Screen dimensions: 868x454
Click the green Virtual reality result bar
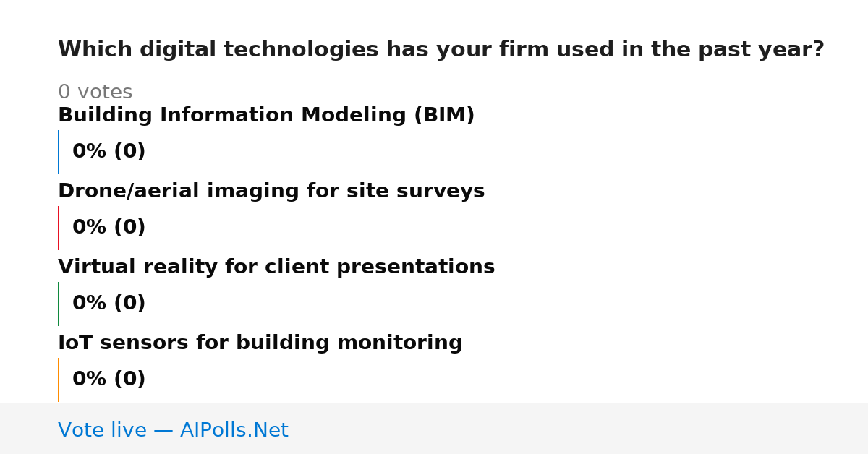pos(59,304)
